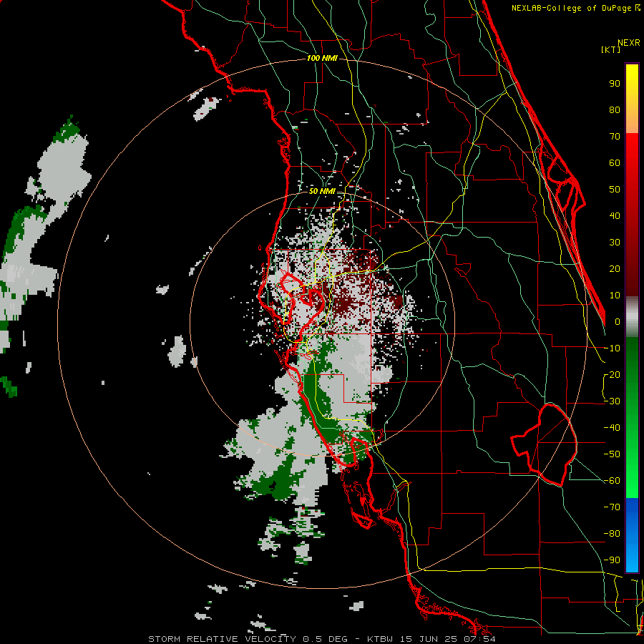
Task: Click the 100 NMI range ring label
Action: tap(322, 59)
